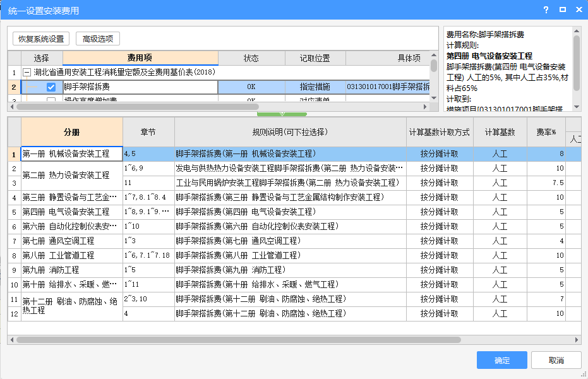Click the rate 7 cell in row 11

pyautogui.click(x=546, y=299)
